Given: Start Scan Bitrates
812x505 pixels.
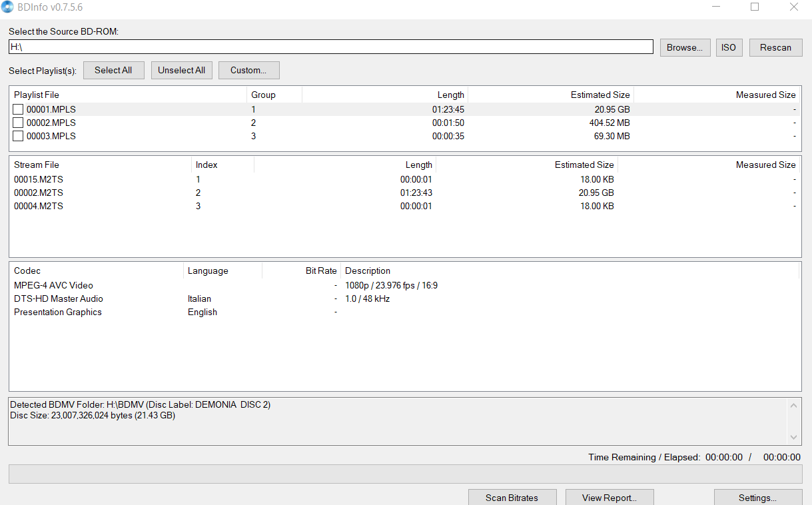Looking at the screenshot, I should point(512,497).
